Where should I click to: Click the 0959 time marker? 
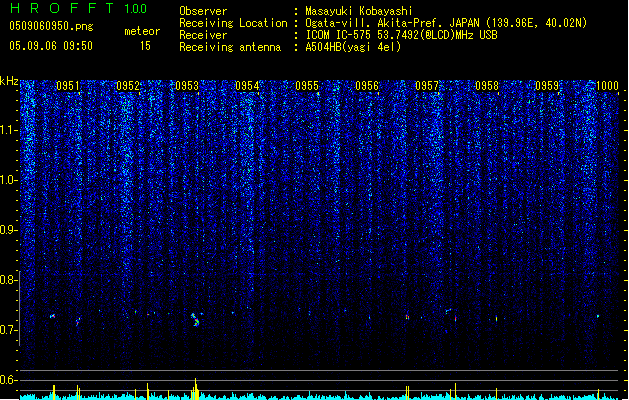547,86
